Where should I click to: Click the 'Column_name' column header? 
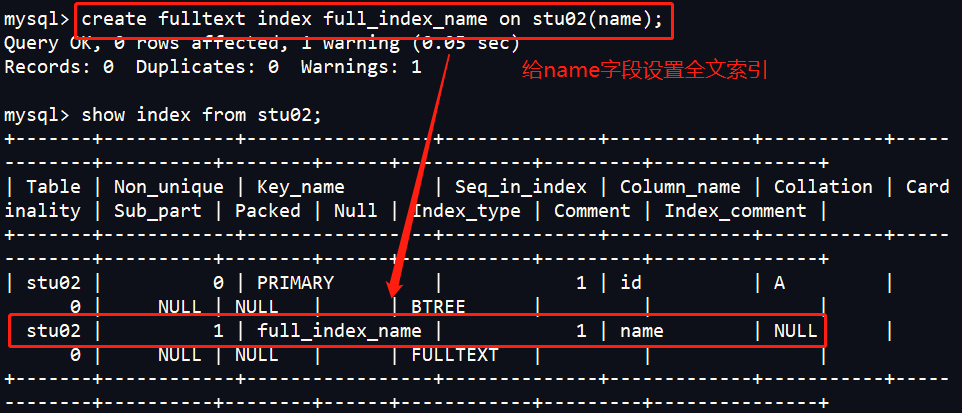pyautogui.click(x=680, y=187)
